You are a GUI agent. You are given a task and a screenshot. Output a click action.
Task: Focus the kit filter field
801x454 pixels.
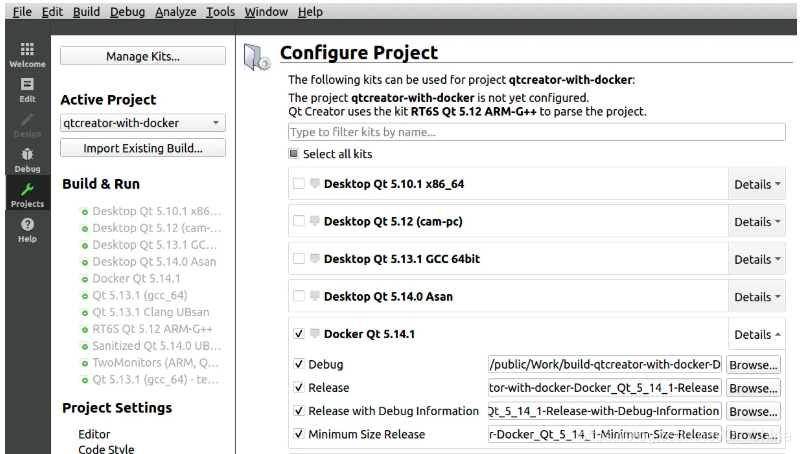[x=536, y=132]
